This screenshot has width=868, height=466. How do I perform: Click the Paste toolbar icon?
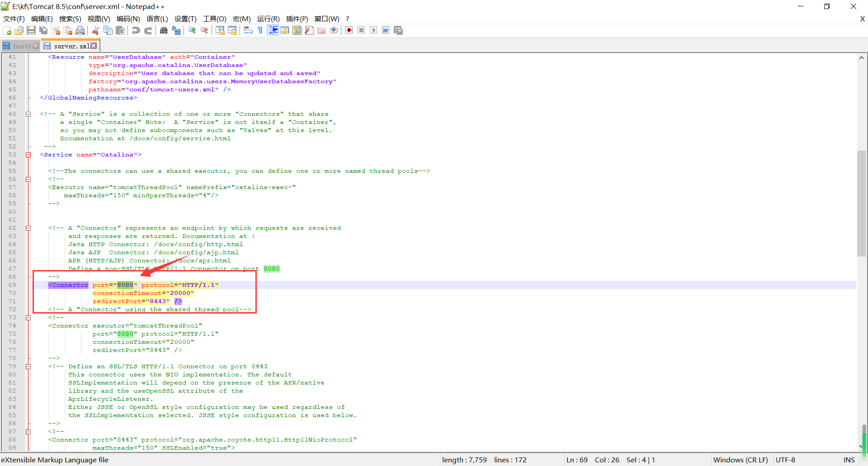[120, 30]
